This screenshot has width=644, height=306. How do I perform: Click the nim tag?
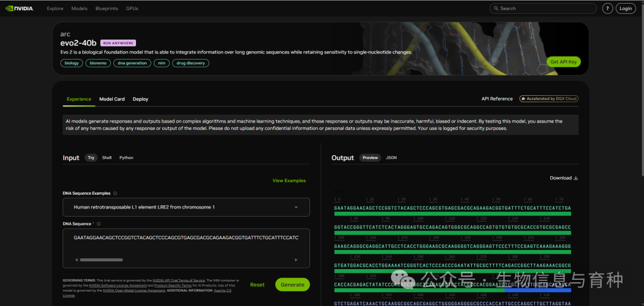pos(162,63)
